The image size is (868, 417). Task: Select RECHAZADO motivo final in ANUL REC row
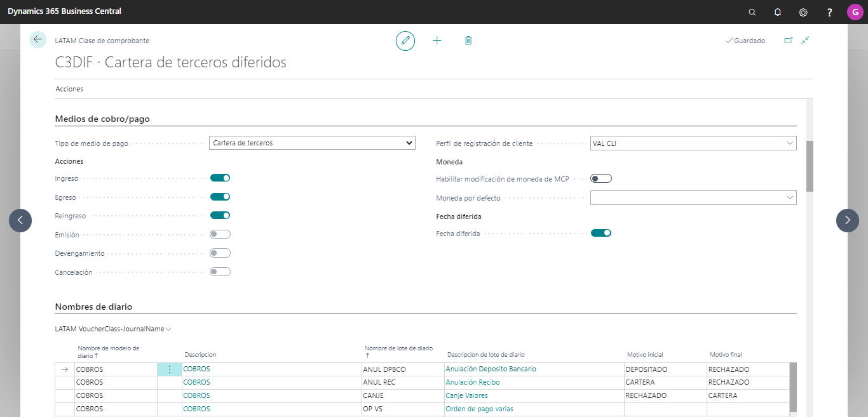point(748,382)
